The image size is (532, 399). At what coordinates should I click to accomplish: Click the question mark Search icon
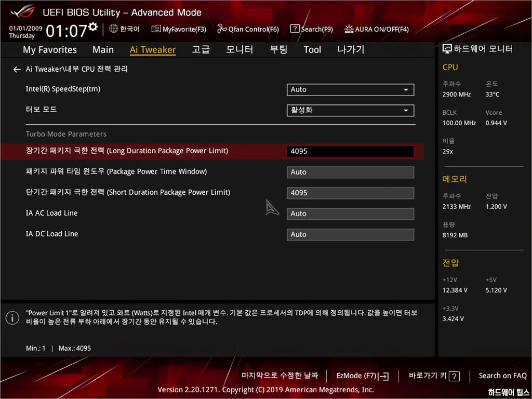click(x=295, y=29)
